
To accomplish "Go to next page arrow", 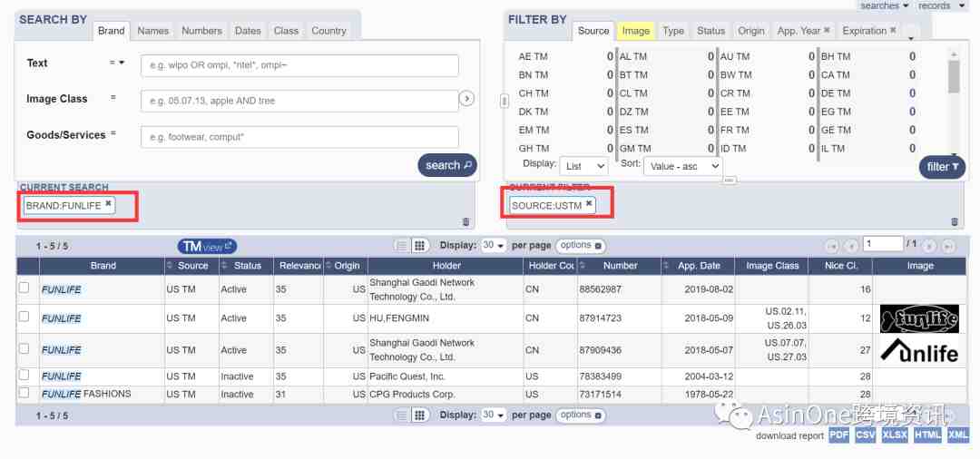I will pyautogui.click(x=929, y=246).
